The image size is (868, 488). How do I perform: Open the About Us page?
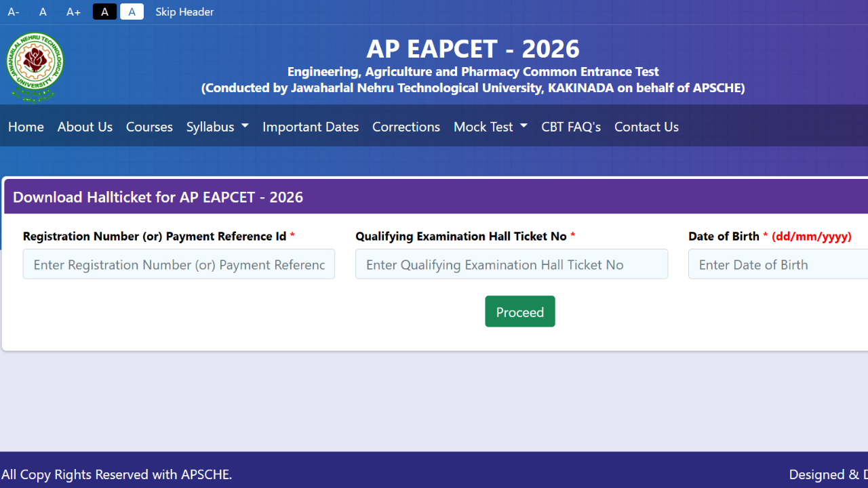pyautogui.click(x=85, y=127)
